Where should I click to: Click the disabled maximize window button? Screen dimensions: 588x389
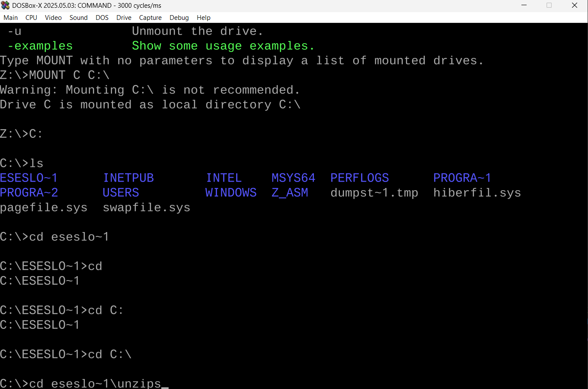coord(549,6)
